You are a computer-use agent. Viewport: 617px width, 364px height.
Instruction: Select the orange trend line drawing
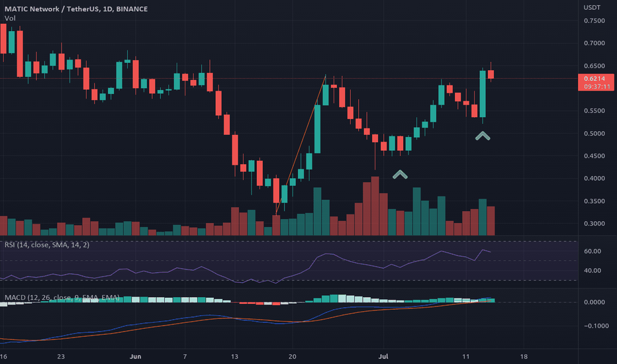pyautogui.click(x=301, y=145)
